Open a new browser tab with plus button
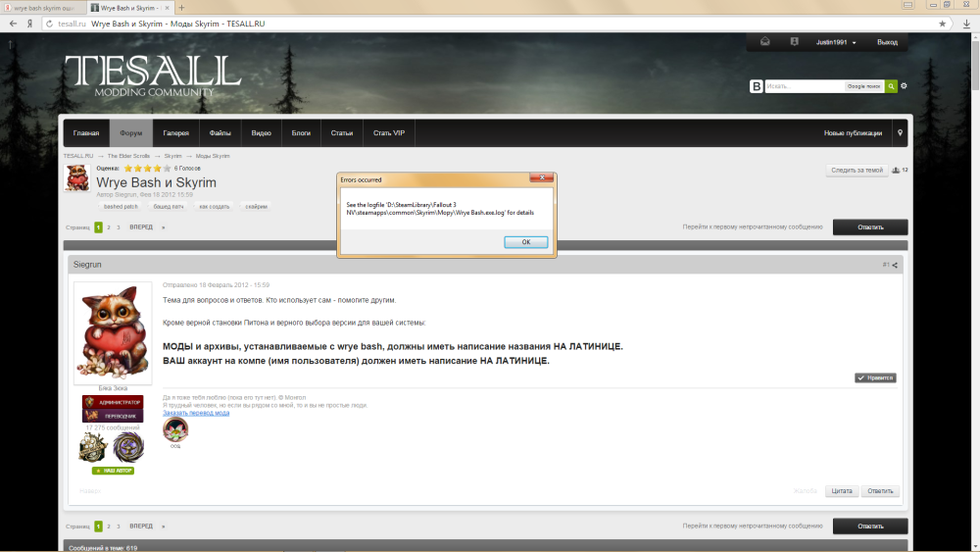 coord(181,8)
